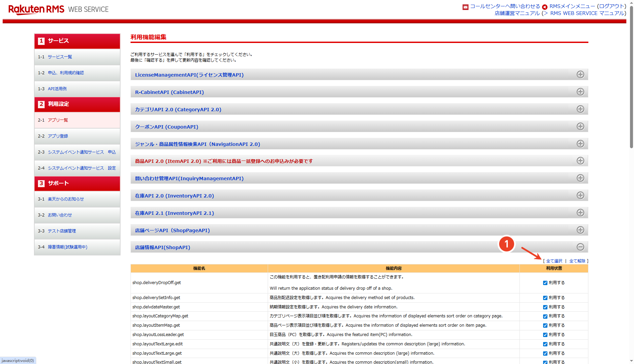Click the ログアウト link

(x=611, y=6)
